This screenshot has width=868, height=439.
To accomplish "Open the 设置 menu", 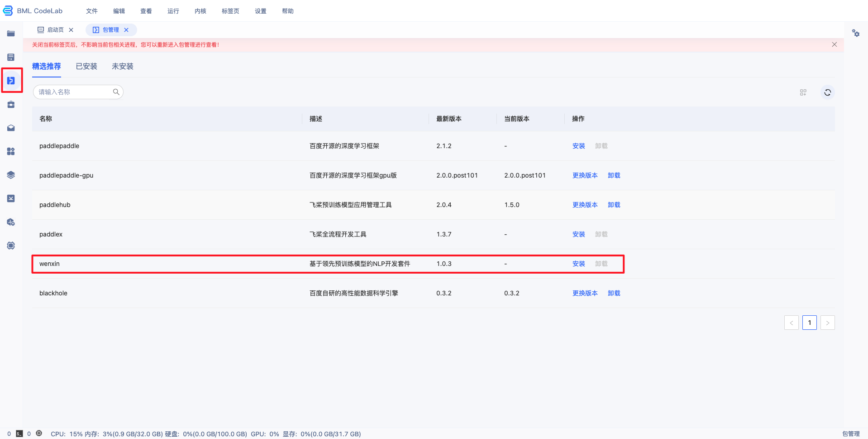I will tap(261, 11).
